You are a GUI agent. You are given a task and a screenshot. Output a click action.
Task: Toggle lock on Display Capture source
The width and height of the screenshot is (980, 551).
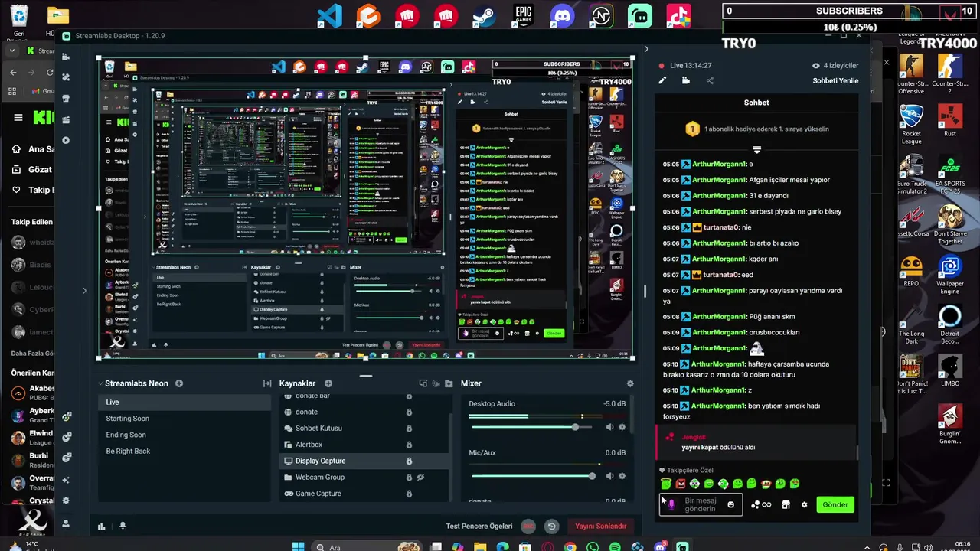(409, 461)
